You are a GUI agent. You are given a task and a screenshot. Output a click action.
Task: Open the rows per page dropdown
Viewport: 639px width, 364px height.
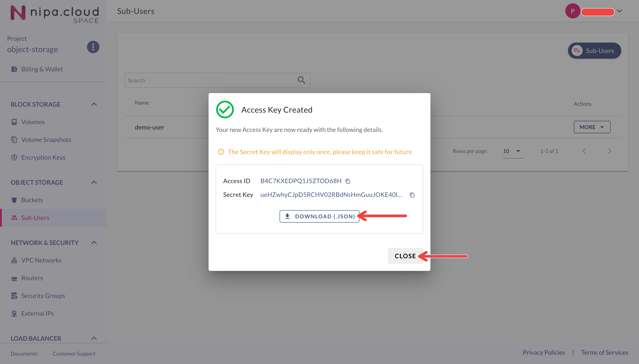click(x=512, y=151)
